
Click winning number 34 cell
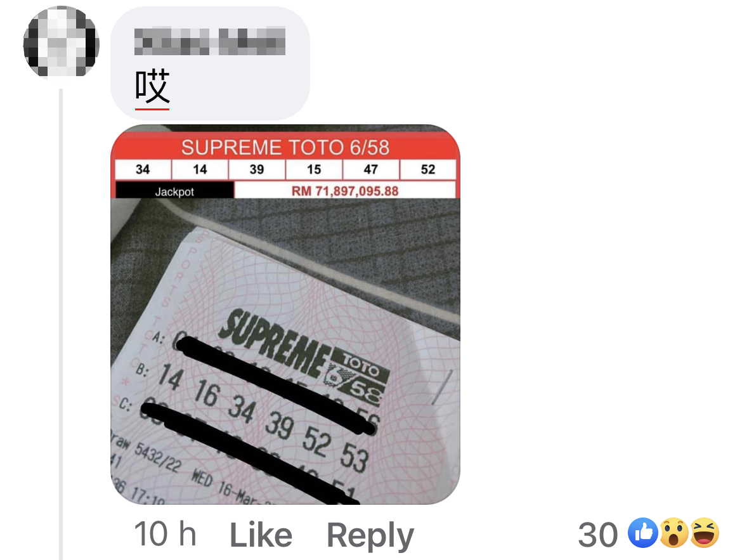[x=143, y=169]
